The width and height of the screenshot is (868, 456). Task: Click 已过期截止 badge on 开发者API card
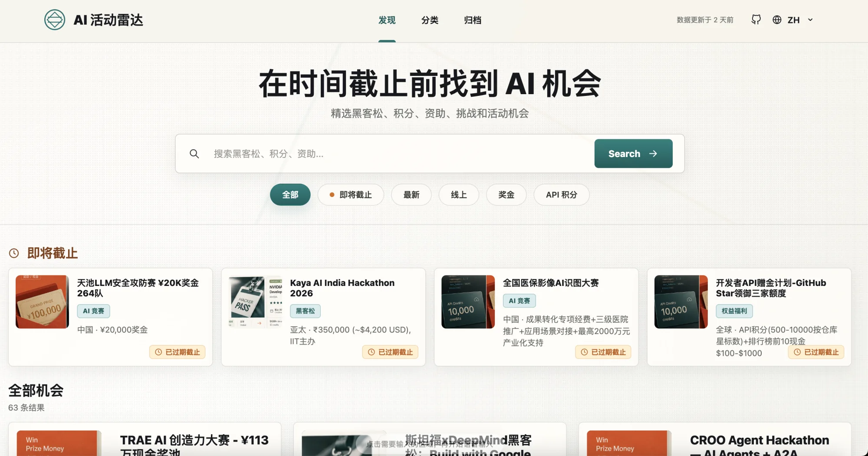816,352
